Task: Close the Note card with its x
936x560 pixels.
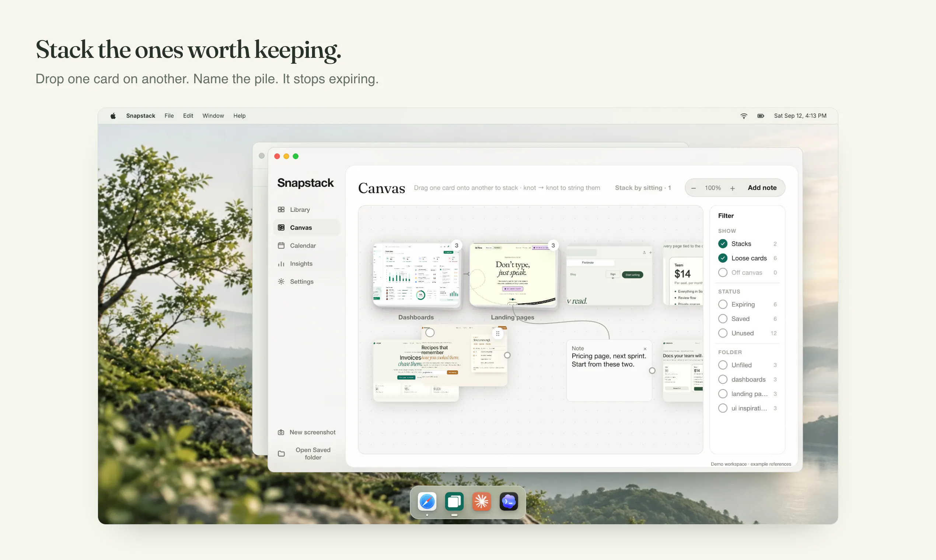Action: (x=645, y=349)
